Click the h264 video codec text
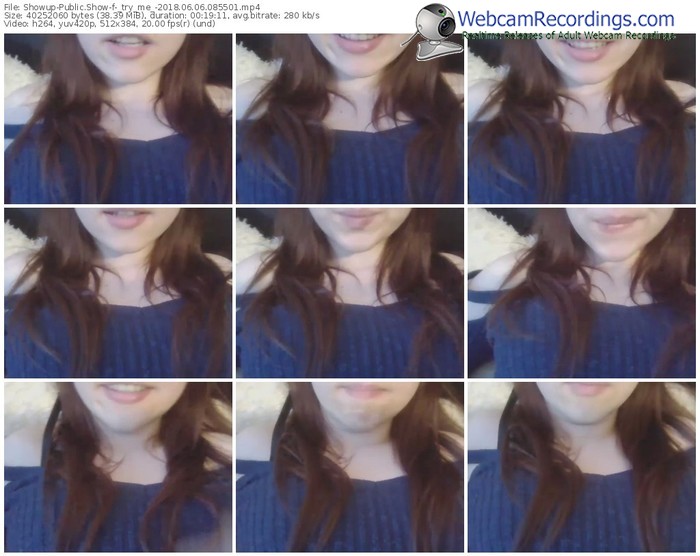Viewport: 700px width, 556px height. pos(39,26)
